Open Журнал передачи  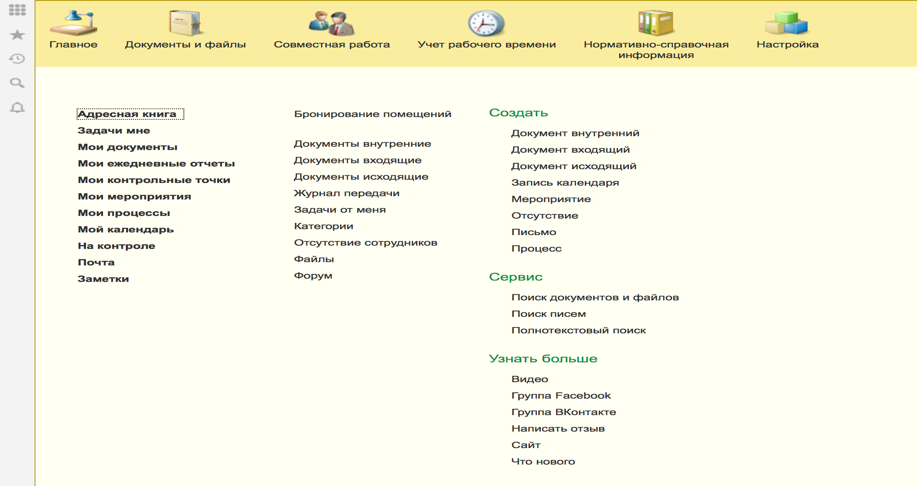pyautogui.click(x=347, y=193)
